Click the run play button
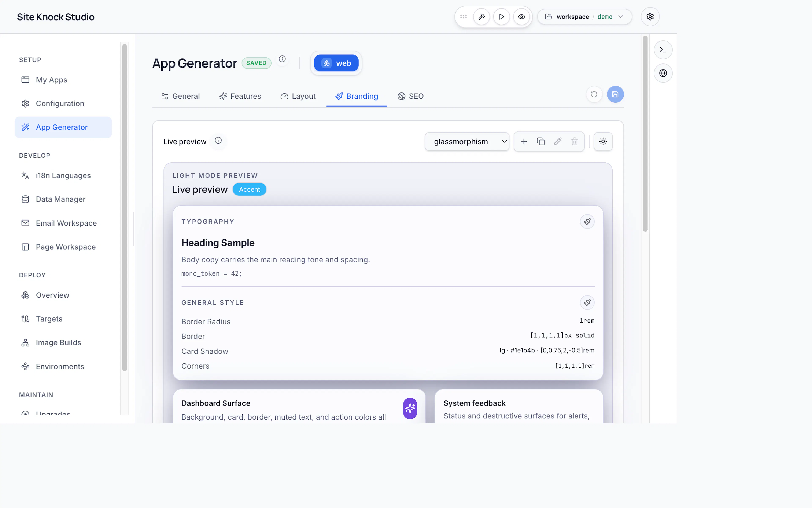This screenshot has width=812, height=508. coord(502,17)
